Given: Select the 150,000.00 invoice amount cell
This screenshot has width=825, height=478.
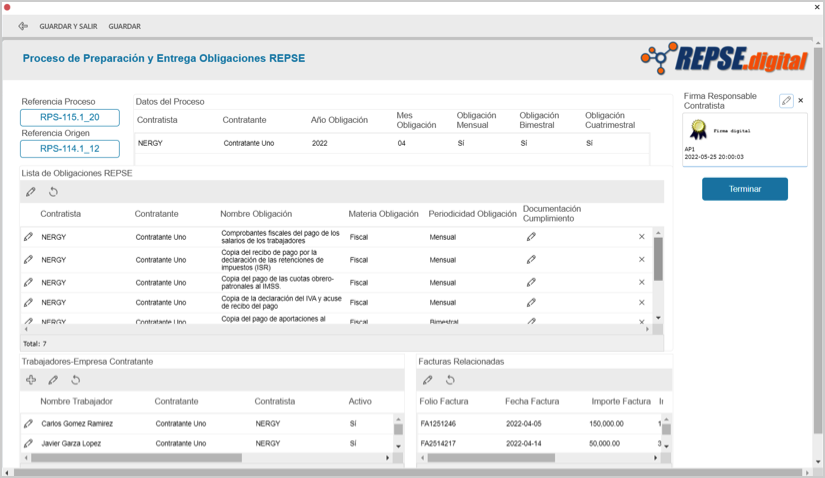Looking at the screenshot, I should (x=606, y=424).
